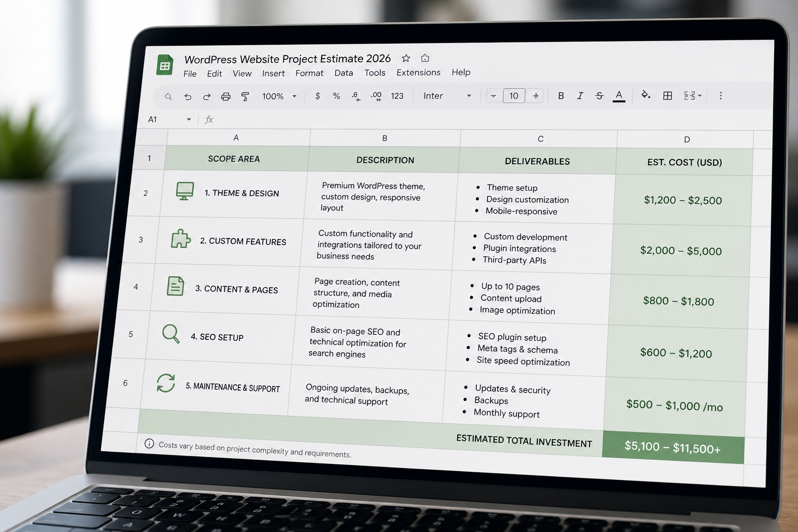798x532 pixels.
Task: Select the paint format roller tool
Action: click(x=245, y=97)
